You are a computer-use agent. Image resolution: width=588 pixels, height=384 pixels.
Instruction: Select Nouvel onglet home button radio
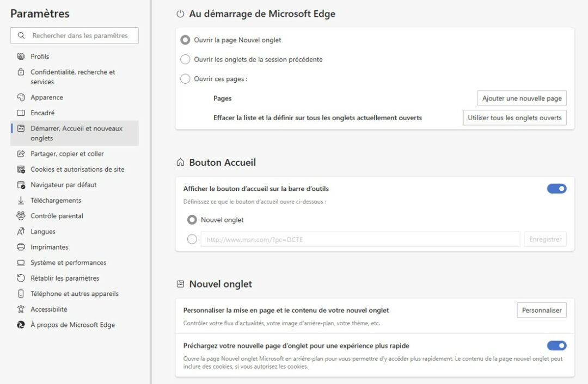[x=192, y=220]
